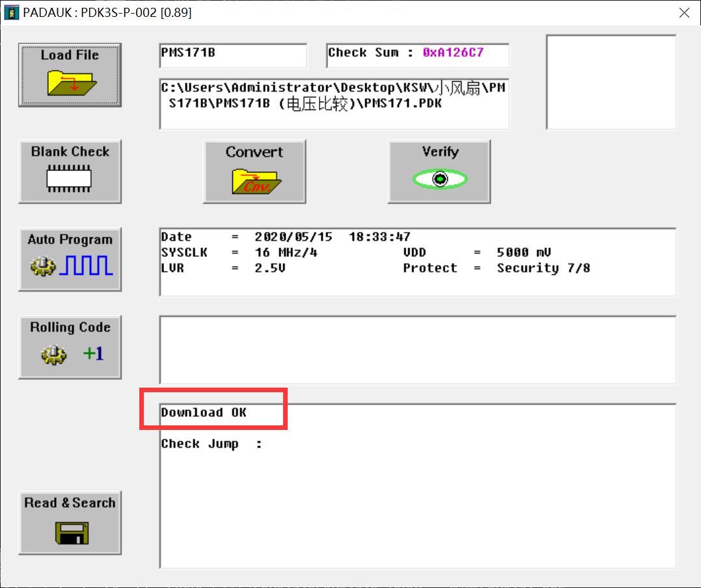The height and width of the screenshot is (588, 701).
Task: Click the PMS171B chip name field
Action: [233, 56]
